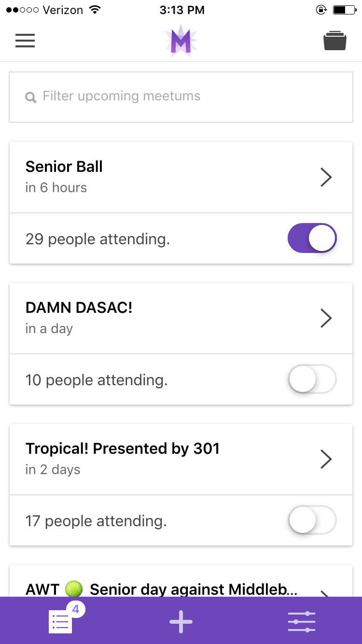
Task: Toggle attending for Tropical! Presented by 301
Action: tap(312, 520)
